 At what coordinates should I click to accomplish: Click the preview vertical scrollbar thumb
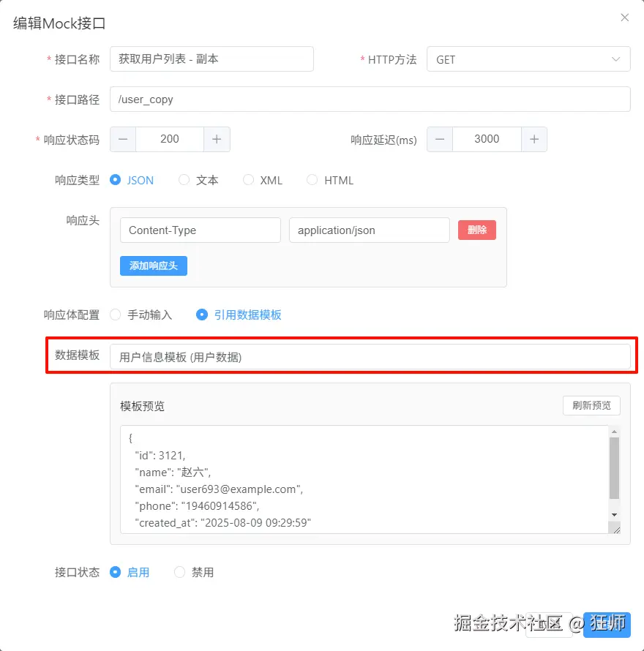(614, 468)
